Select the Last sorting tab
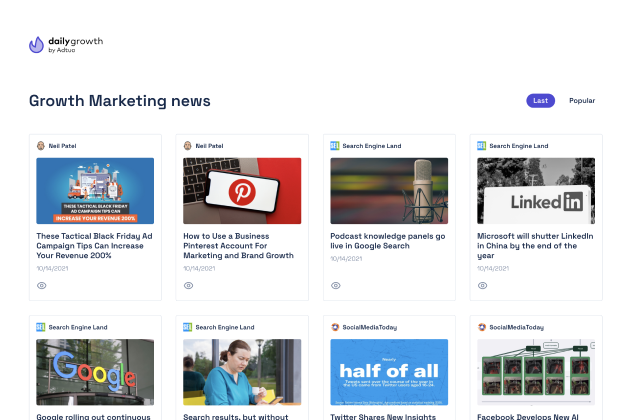Screen dimensions: 630x420 pos(540,100)
